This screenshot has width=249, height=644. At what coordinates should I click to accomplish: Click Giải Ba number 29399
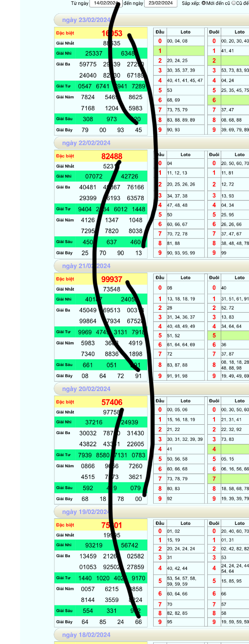coord(88,198)
